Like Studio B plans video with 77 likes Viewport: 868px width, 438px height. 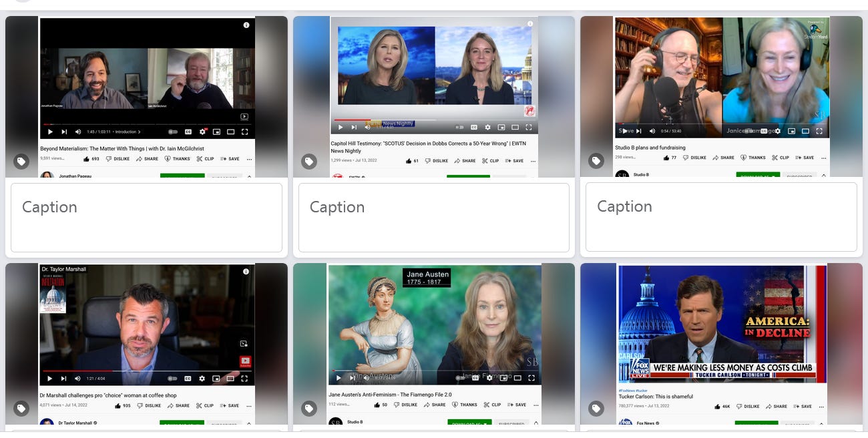click(x=670, y=158)
